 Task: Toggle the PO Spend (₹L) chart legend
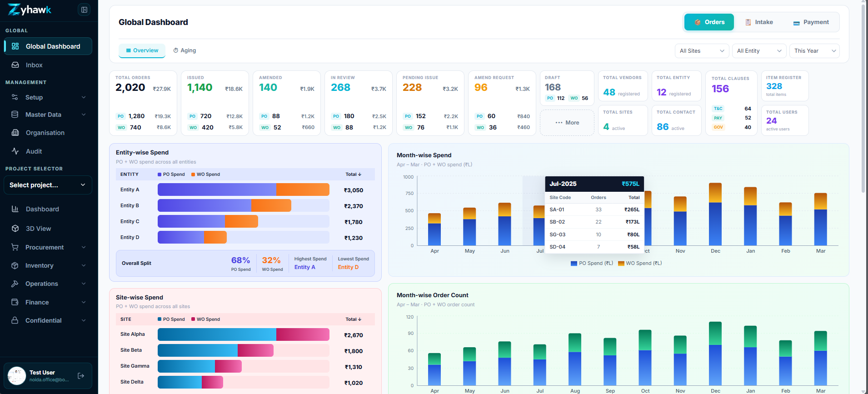point(592,263)
